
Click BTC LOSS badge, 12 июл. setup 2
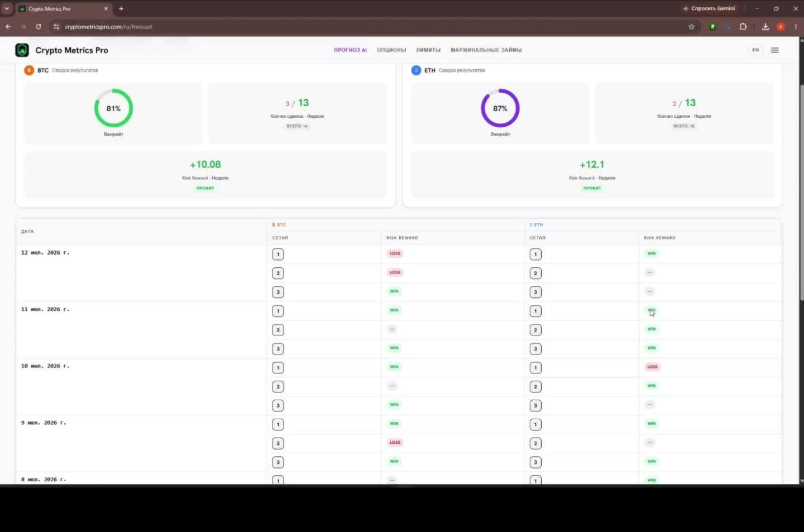click(395, 272)
